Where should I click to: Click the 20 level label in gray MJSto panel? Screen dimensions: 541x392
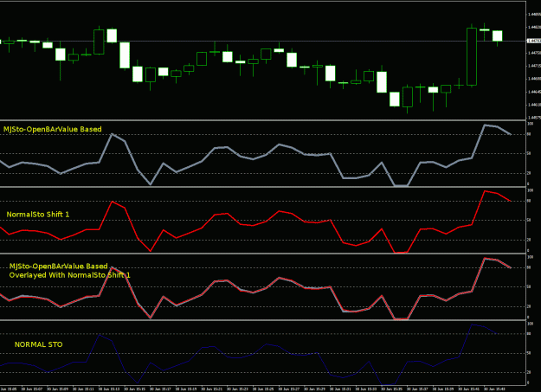(x=530, y=173)
